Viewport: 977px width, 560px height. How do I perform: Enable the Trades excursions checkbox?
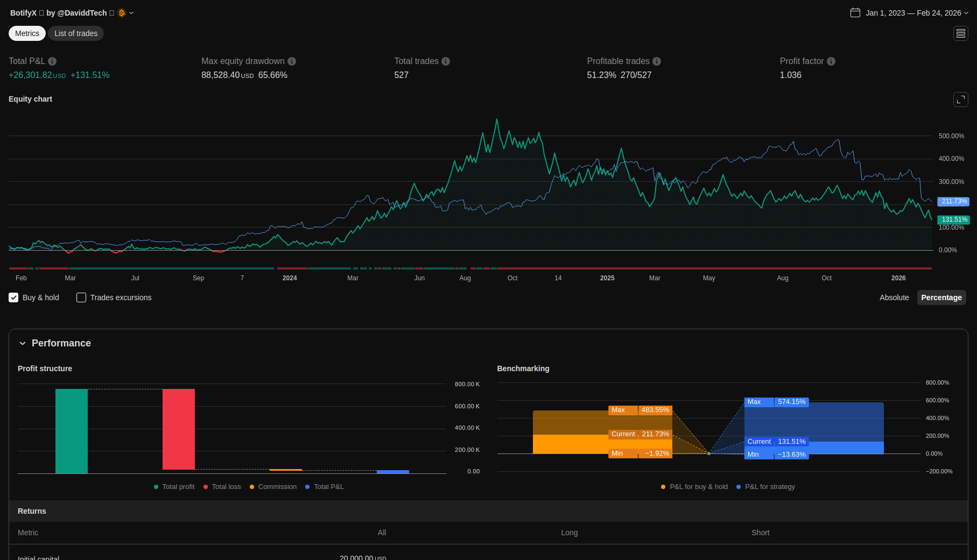coord(81,297)
